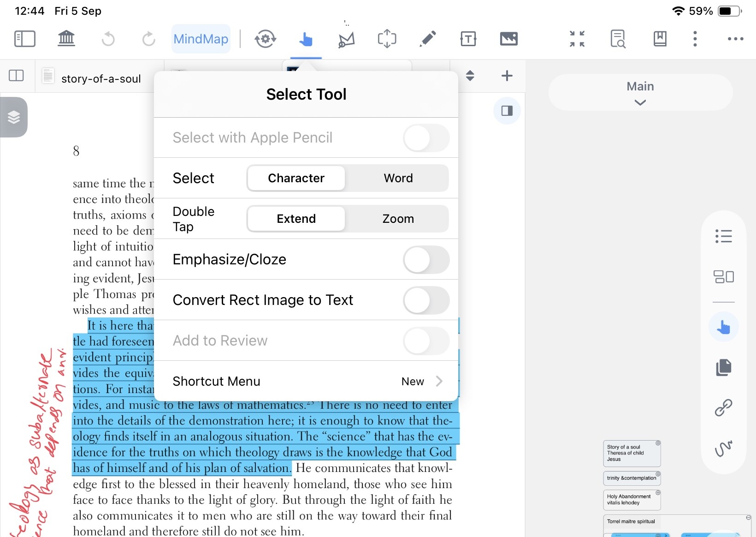
Task: Tap the text box tool icon
Action: coord(468,39)
